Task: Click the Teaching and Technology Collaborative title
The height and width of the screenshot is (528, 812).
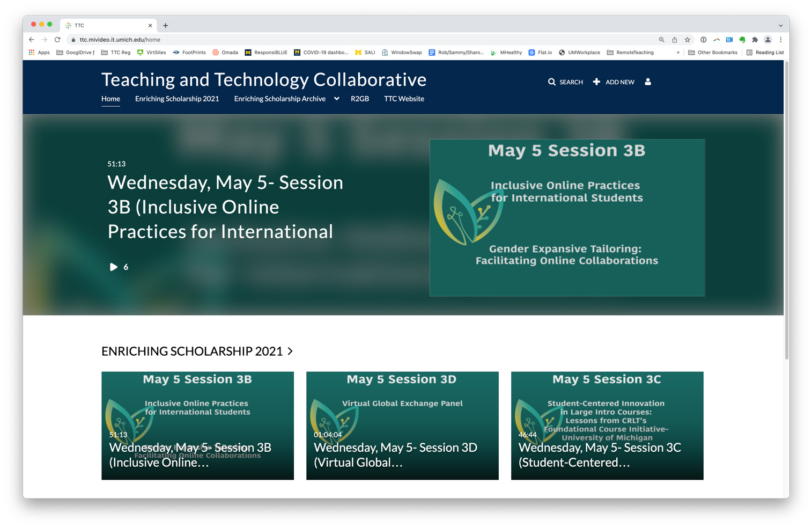Action: [264, 79]
